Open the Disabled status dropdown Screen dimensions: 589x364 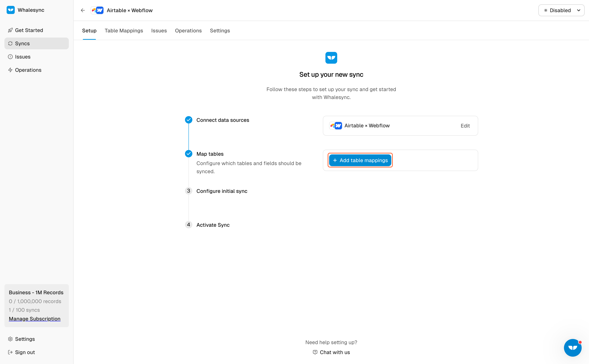[561, 10]
